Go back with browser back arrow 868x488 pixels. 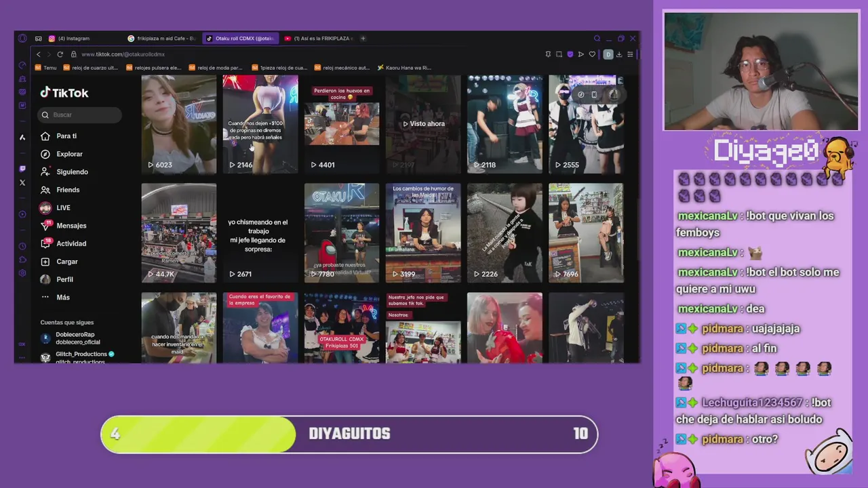[39, 54]
